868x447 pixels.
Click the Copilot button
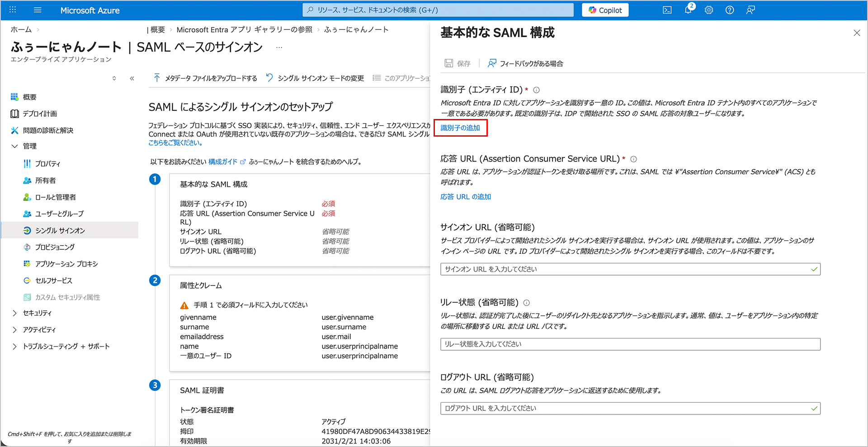605,10
